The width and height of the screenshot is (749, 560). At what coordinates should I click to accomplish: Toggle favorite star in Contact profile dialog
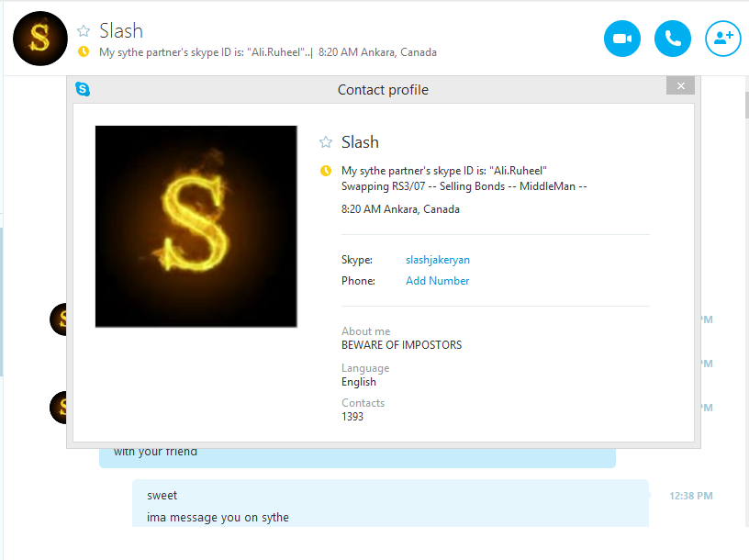click(x=325, y=142)
